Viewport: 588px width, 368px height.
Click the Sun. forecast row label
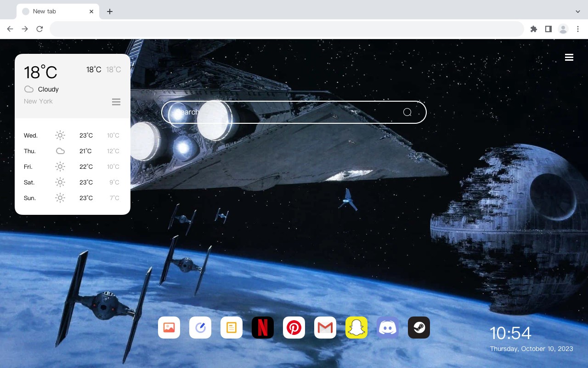[x=30, y=198]
